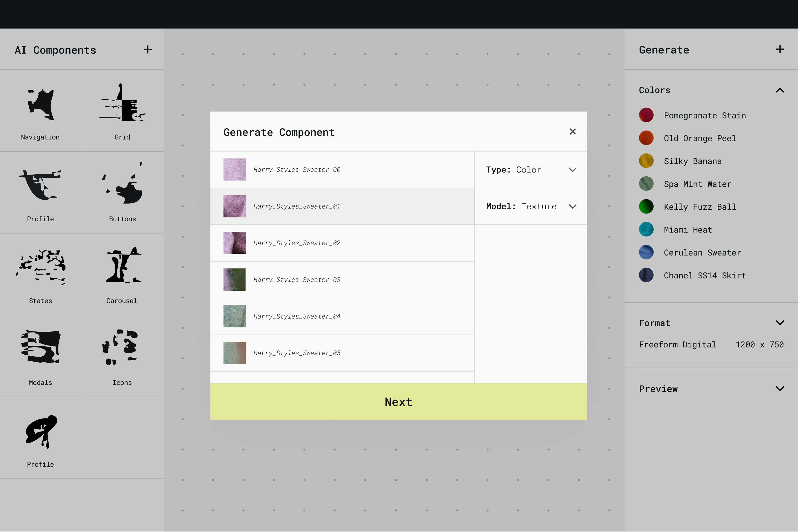Open Harry_Styles_Sweater_02 thumbnail
798x532 pixels.
[235, 243]
